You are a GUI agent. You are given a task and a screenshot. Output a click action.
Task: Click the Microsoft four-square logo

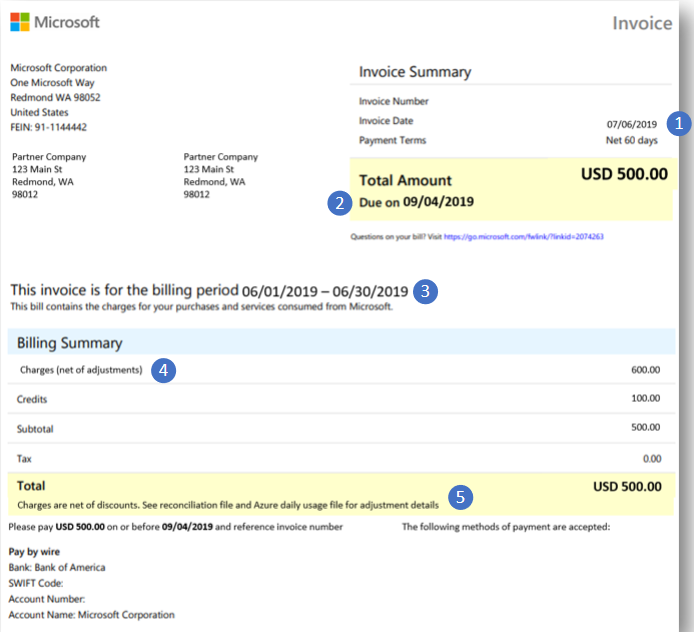click(19, 22)
